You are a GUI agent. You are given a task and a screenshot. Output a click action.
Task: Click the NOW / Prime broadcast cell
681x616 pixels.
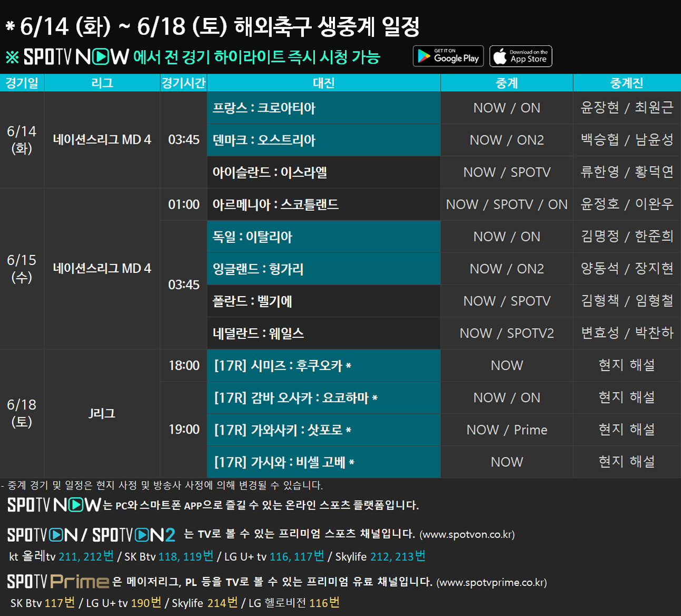tap(507, 429)
